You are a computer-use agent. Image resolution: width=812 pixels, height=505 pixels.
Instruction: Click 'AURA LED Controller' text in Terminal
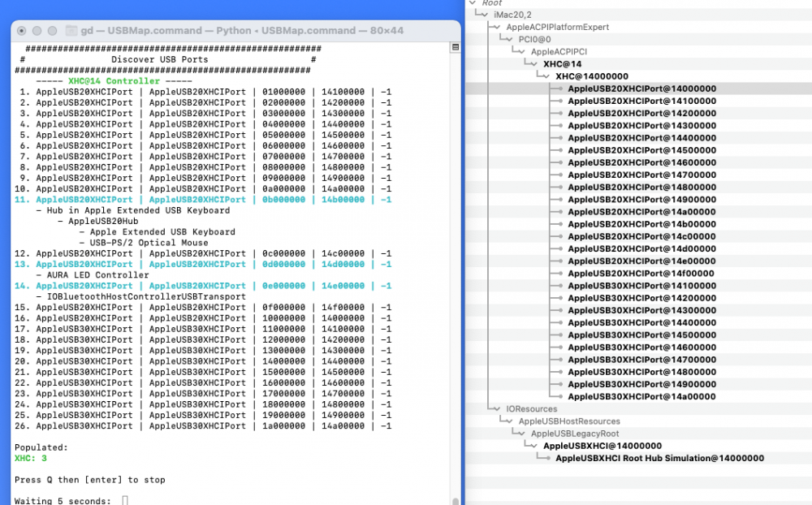click(x=98, y=275)
